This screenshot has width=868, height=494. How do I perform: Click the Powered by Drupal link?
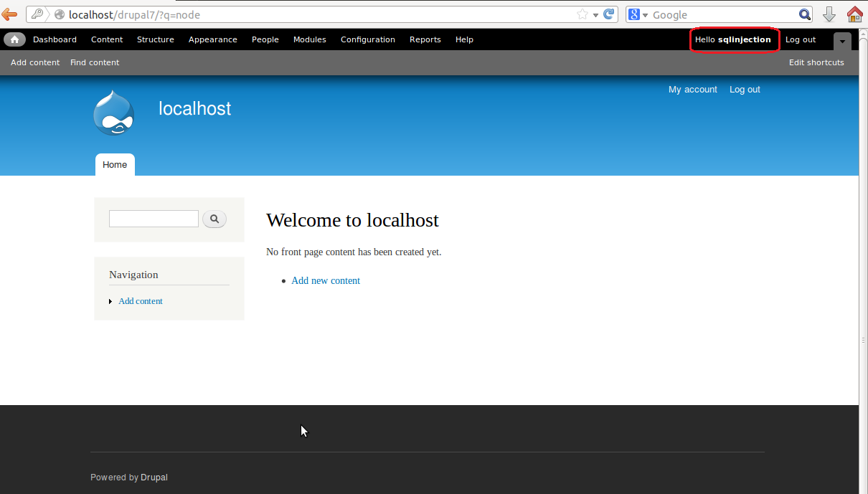coord(154,477)
